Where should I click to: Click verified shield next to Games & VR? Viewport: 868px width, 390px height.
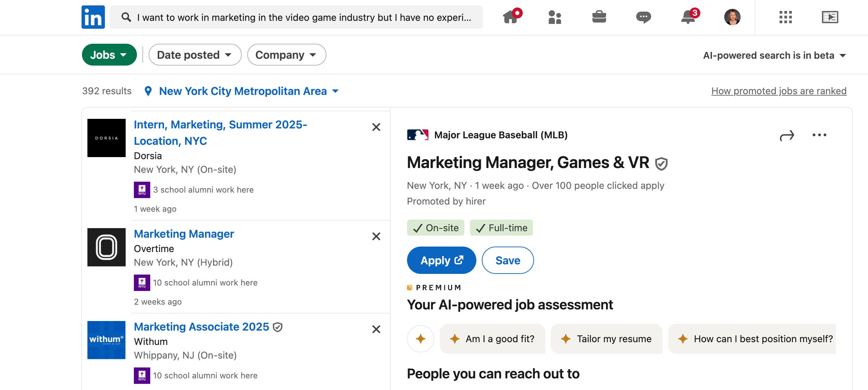(661, 164)
